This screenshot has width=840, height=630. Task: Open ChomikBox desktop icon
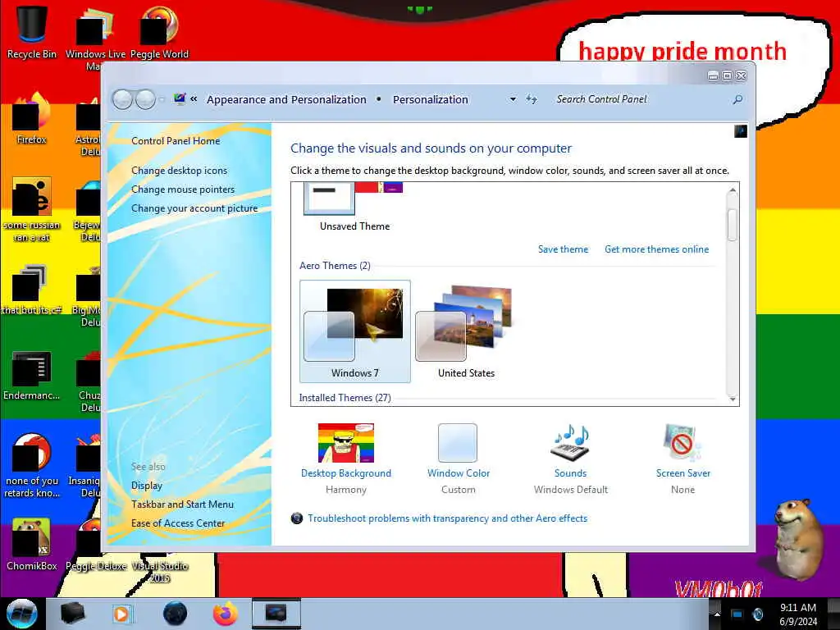coord(32,545)
